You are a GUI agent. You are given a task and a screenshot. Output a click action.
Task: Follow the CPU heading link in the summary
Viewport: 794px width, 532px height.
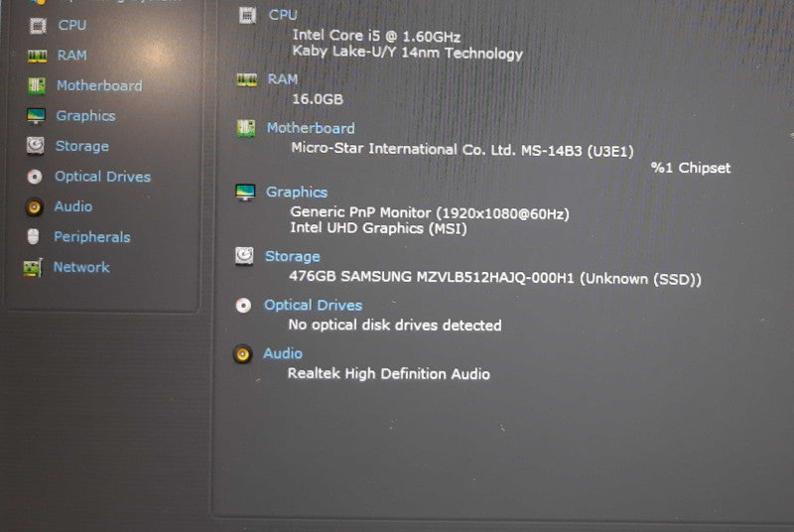pyautogui.click(x=283, y=15)
